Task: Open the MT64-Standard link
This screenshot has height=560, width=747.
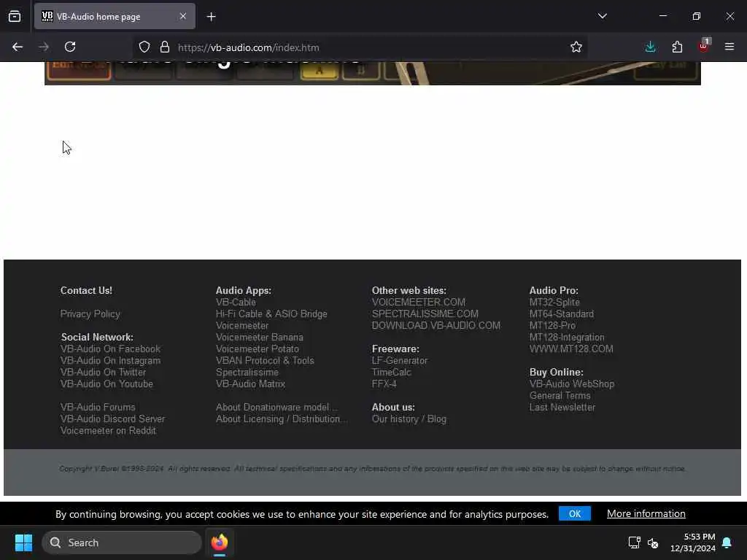Action: pos(562,314)
